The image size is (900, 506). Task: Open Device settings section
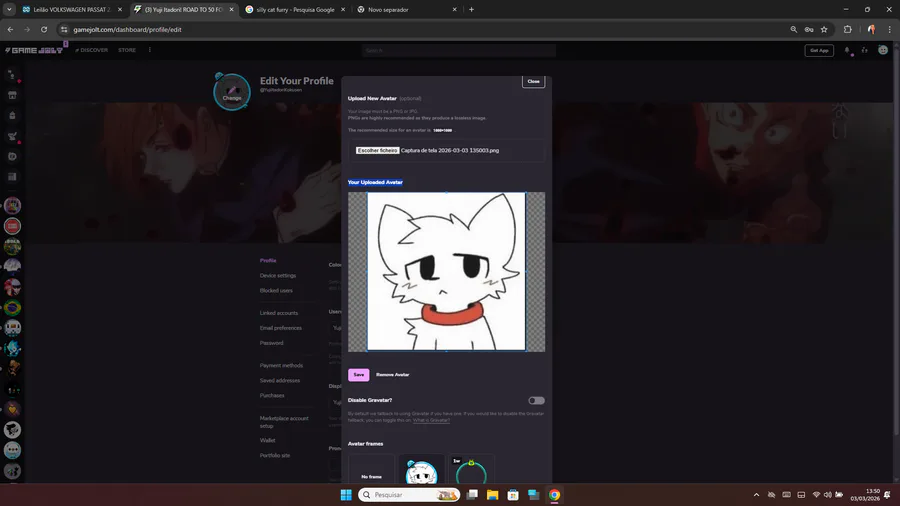278,275
